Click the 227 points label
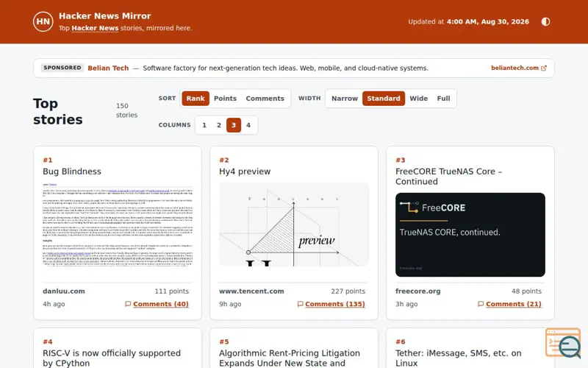 tap(348, 291)
